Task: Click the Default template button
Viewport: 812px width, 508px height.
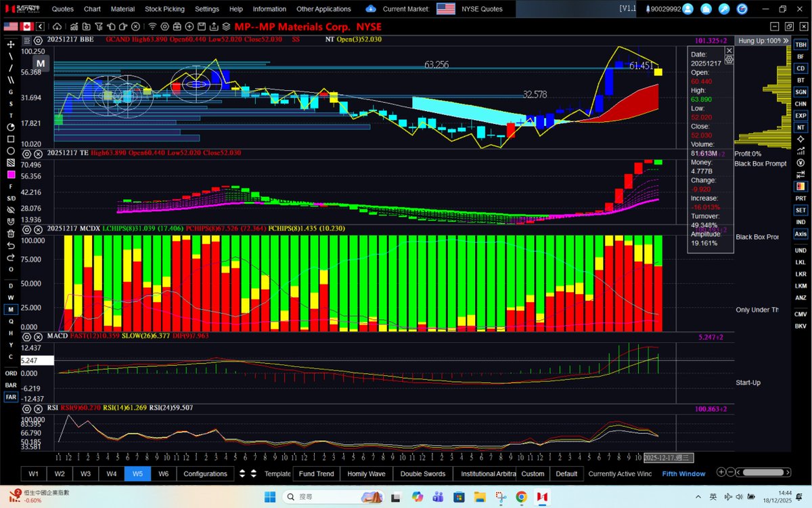Action: pyautogui.click(x=566, y=473)
